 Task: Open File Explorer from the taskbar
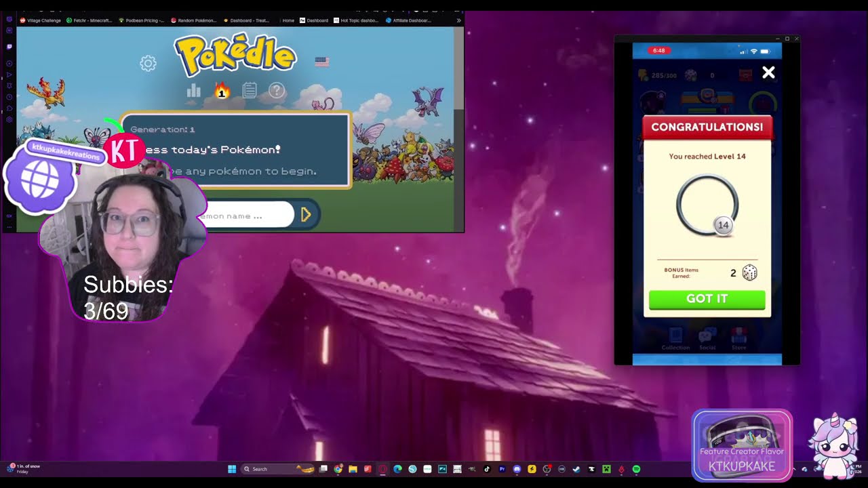pos(353,469)
